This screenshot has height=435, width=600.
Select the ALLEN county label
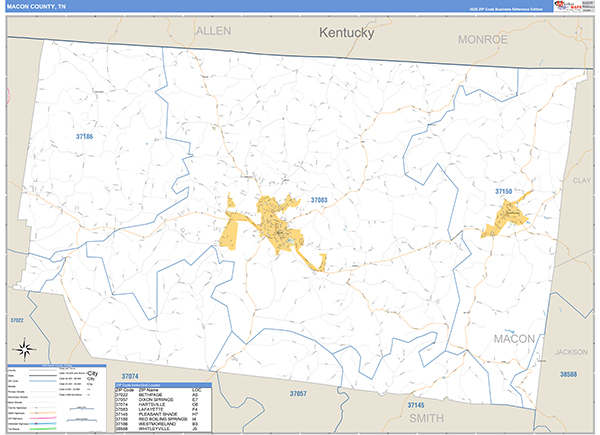(x=214, y=31)
